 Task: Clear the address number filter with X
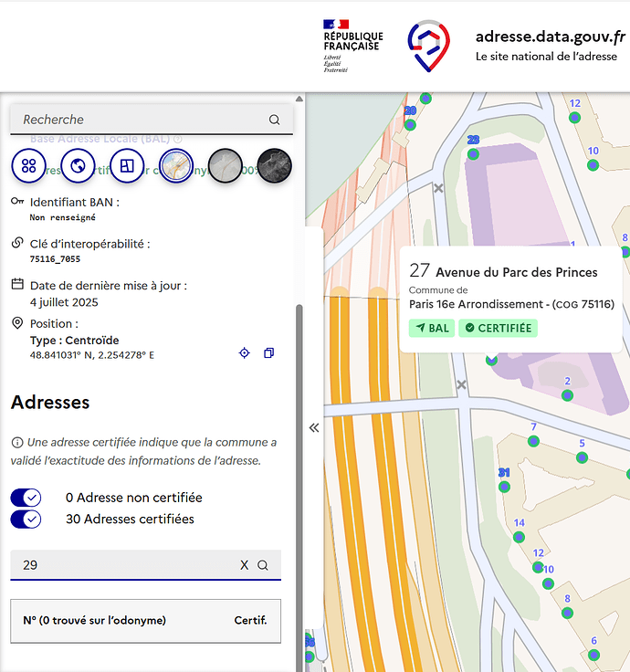(244, 565)
